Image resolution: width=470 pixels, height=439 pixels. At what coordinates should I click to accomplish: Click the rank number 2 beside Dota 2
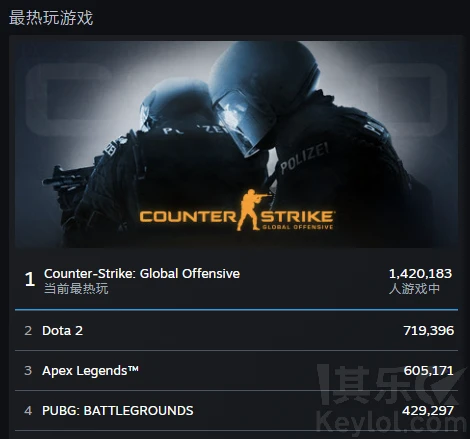pyautogui.click(x=28, y=331)
